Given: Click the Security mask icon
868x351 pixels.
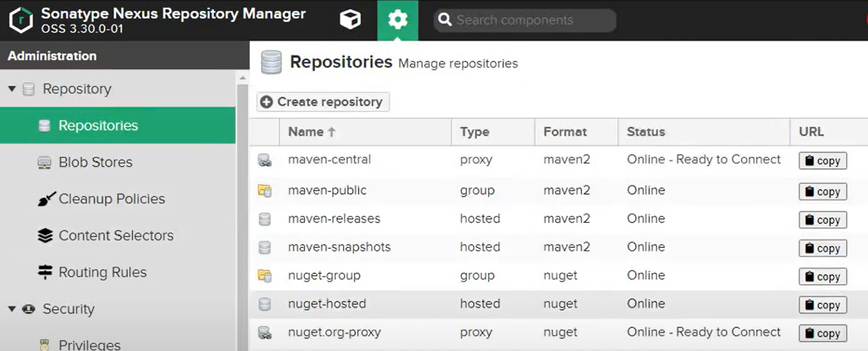Looking at the screenshot, I should coord(28,309).
